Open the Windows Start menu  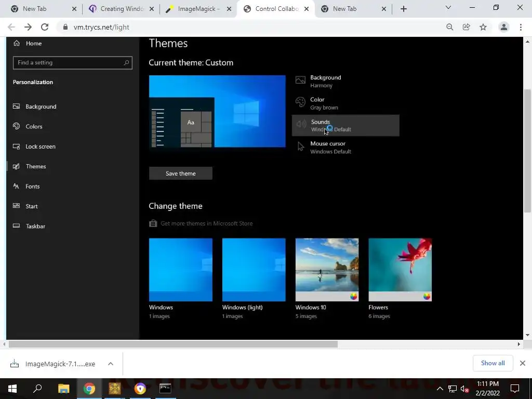pos(12,389)
